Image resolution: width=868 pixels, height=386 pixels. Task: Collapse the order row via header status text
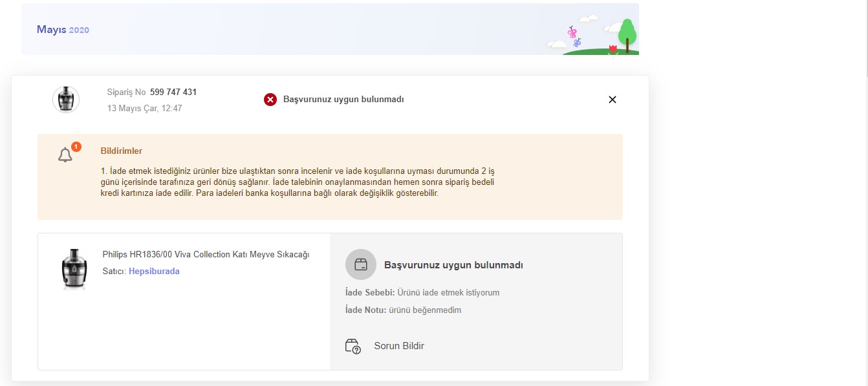[343, 100]
